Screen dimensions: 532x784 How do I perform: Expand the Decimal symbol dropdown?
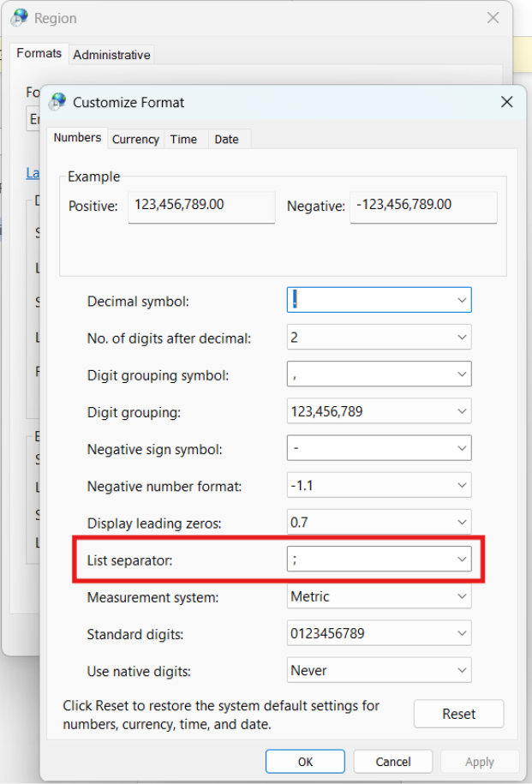click(x=462, y=301)
